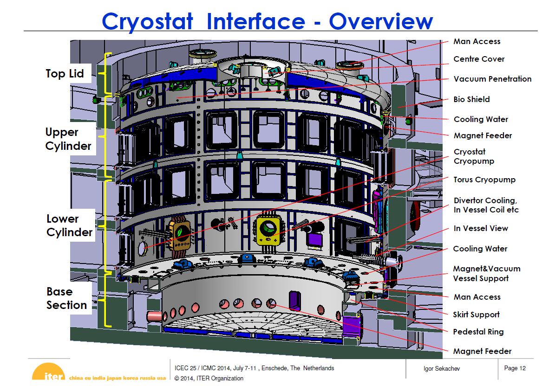This screenshot has width=555, height=392.
Task: Click the 'Torus Cryopump' label
Action: (x=484, y=180)
